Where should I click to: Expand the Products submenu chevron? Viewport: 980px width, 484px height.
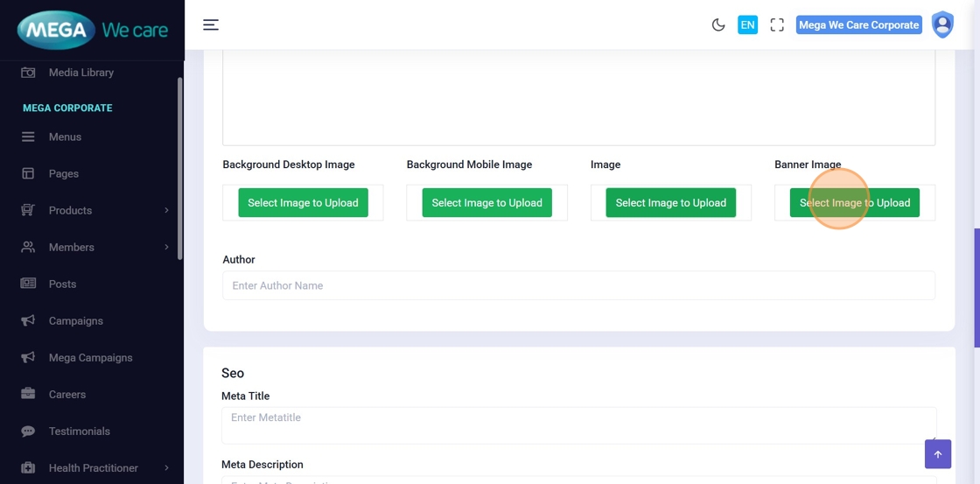166,211
